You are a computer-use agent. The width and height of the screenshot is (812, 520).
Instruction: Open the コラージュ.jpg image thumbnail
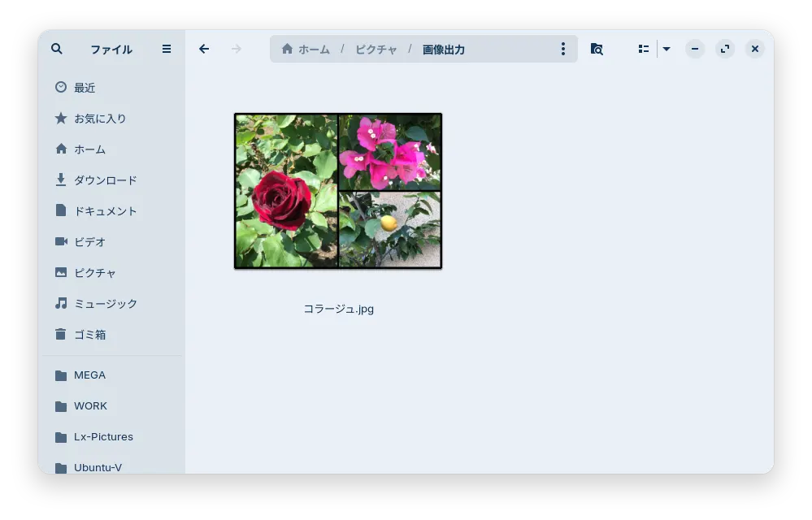337,191
